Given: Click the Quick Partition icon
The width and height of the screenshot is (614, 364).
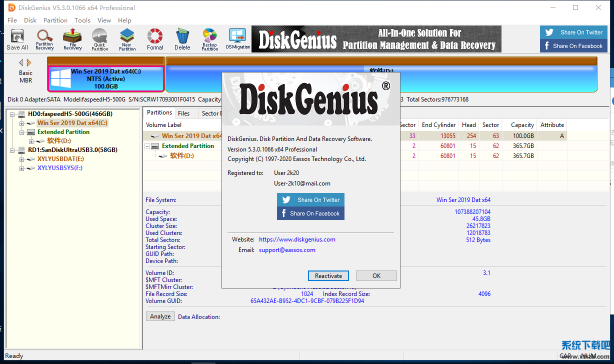Looking at the screenshot, I should point(99,39).
